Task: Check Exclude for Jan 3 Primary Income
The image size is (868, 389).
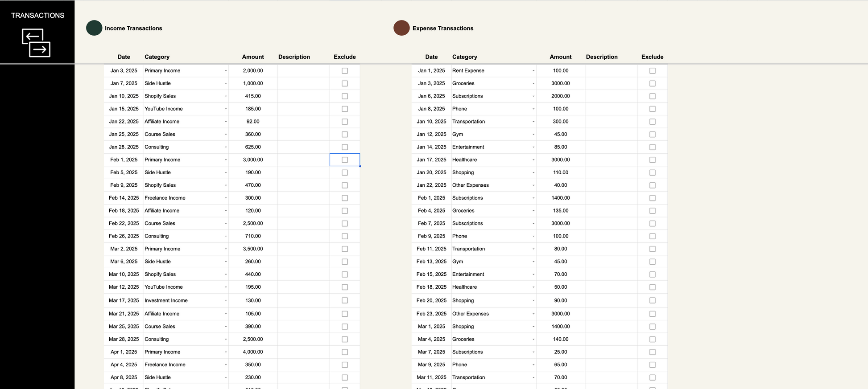Action: (345, 71)
